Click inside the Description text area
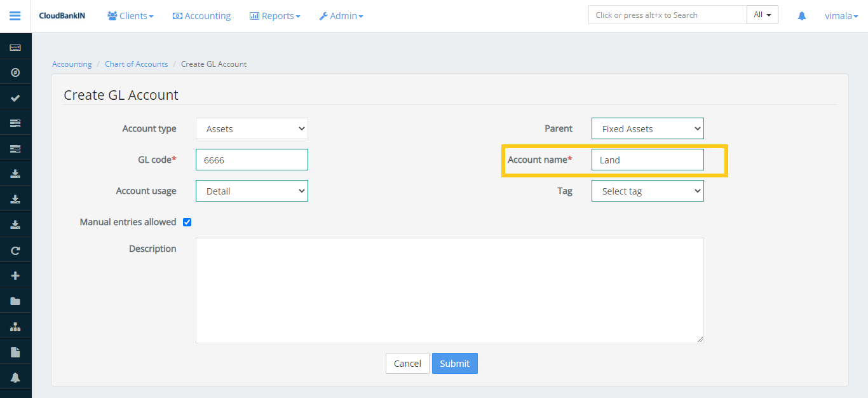 pos(449,291)
